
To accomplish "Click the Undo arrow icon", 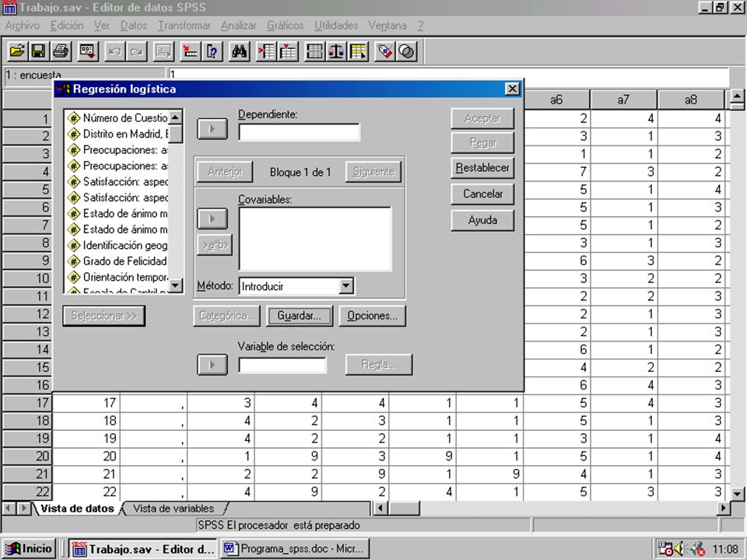I will pos(115,51).
